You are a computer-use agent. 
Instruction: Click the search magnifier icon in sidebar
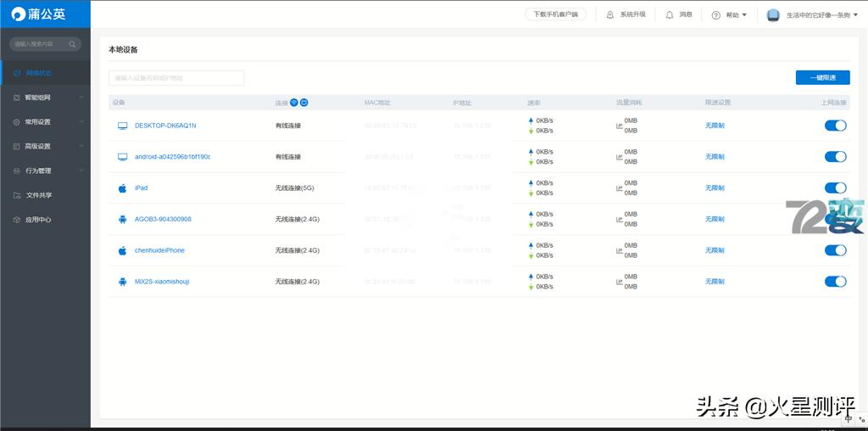click(x=73, y=44)
